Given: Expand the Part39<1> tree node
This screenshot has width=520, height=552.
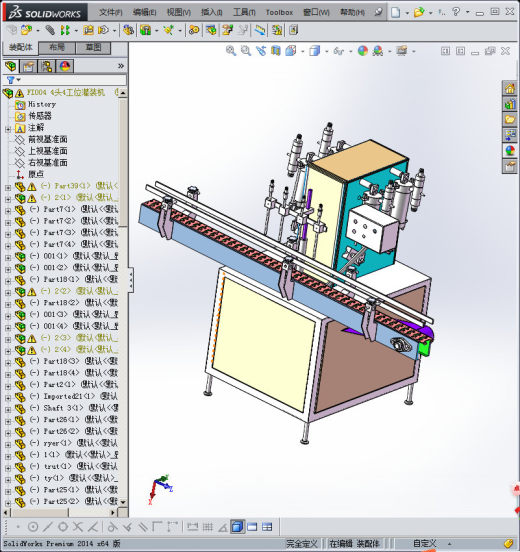Looking at the screenshot, I should [x=8, y=187].
